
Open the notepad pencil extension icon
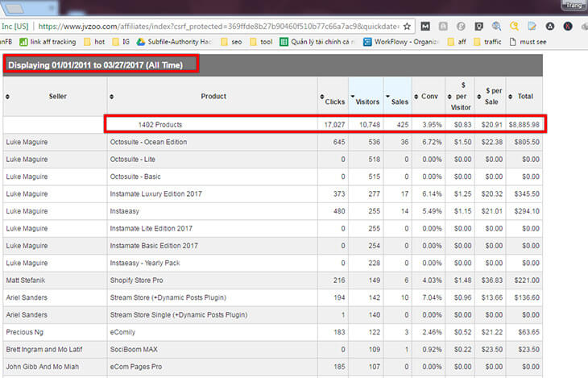tap(532, 27)
